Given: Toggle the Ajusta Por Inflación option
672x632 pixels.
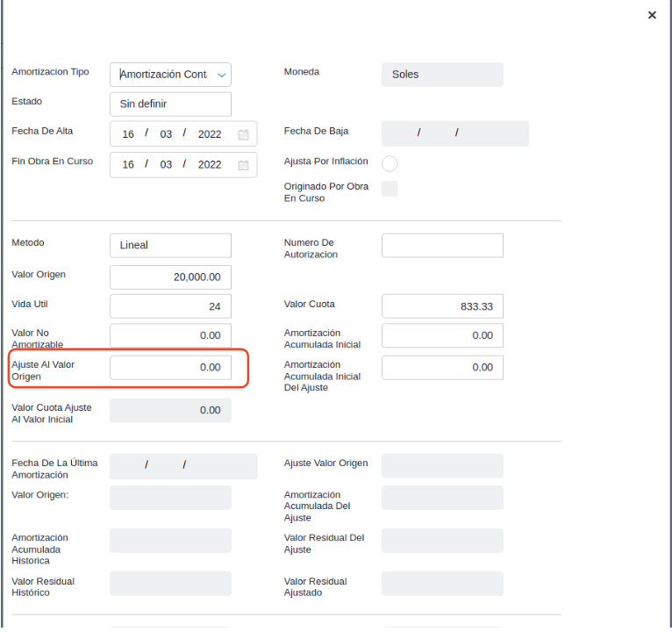Looking at the screenshot, I should pos(390,163).
